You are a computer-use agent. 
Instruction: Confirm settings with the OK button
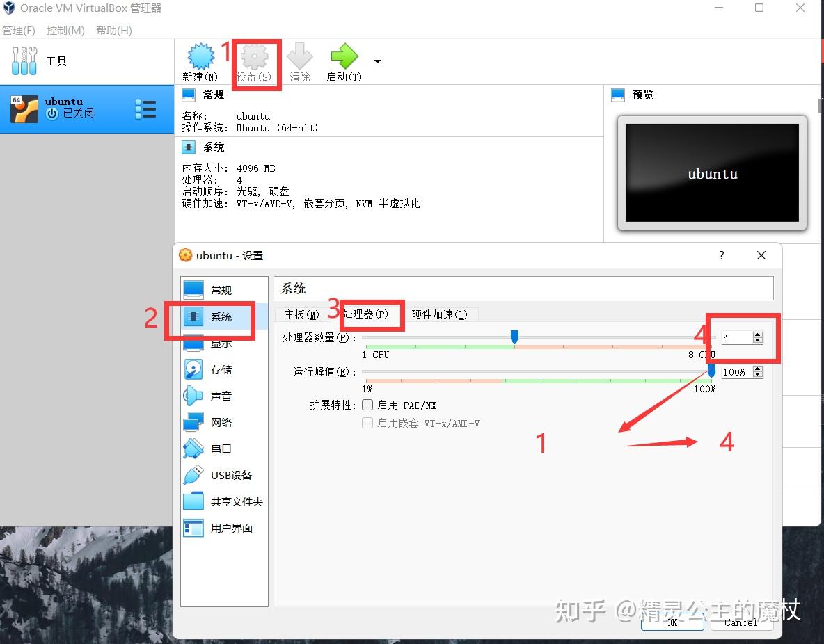(x=672, y=624)
